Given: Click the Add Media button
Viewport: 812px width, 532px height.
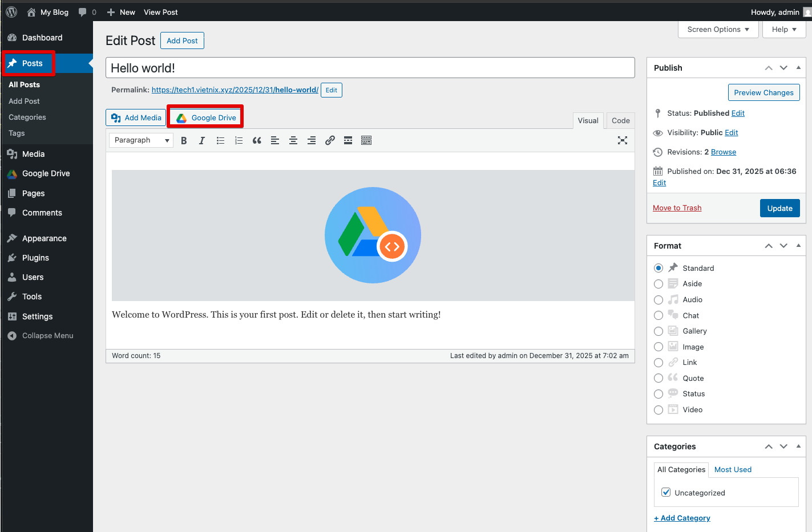Looking at the screenshot, I should pos(136,117).
